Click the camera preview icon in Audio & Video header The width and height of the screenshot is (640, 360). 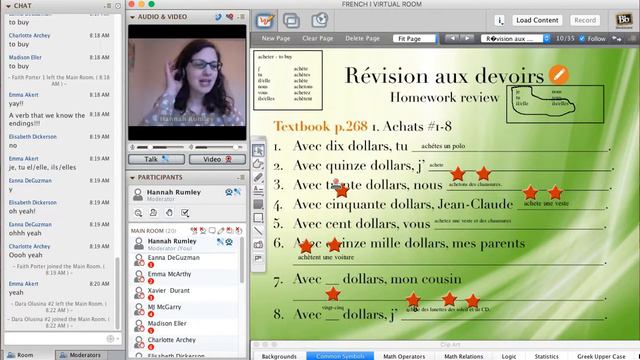[x=230, y=17]
